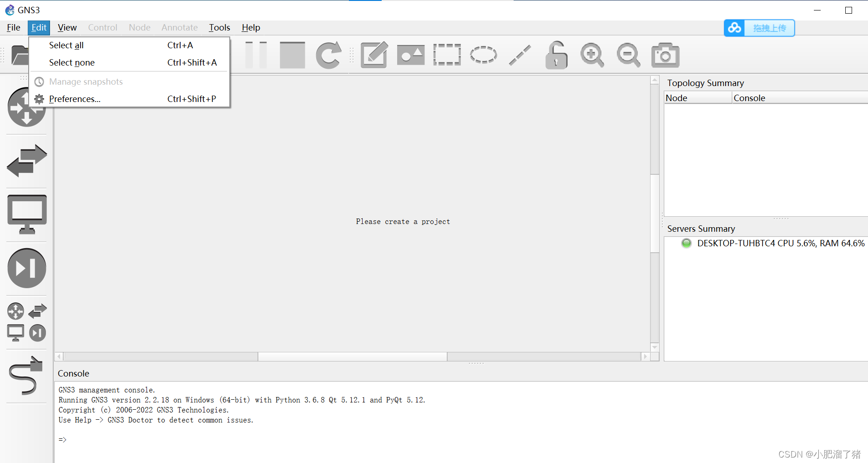Click the scroll right arrow of workspace
Screen dimensions: 868x463
(x=645, y=356)
